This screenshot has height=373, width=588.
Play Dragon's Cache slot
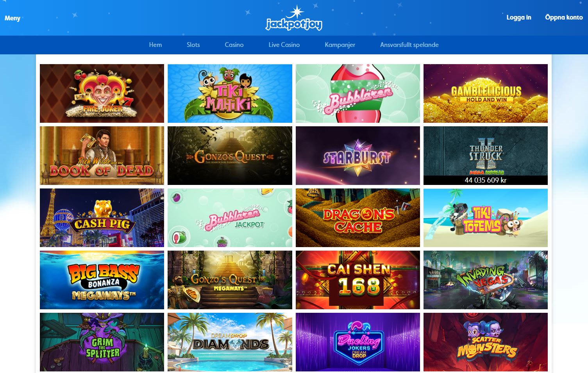[x=358, y=218]
